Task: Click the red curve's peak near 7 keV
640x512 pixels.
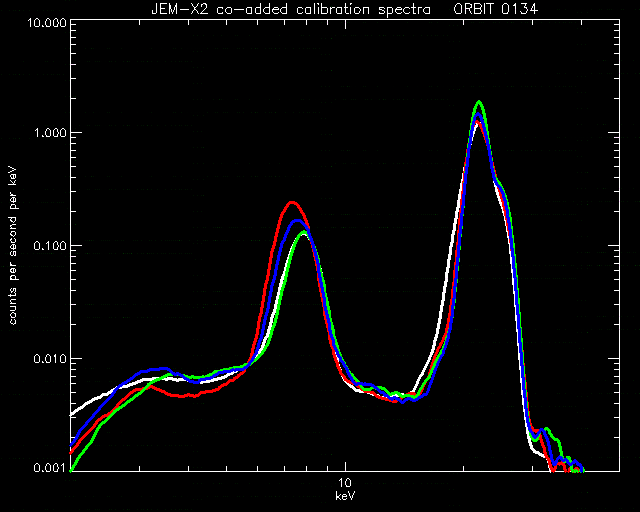Action: [x=292, y=203]
